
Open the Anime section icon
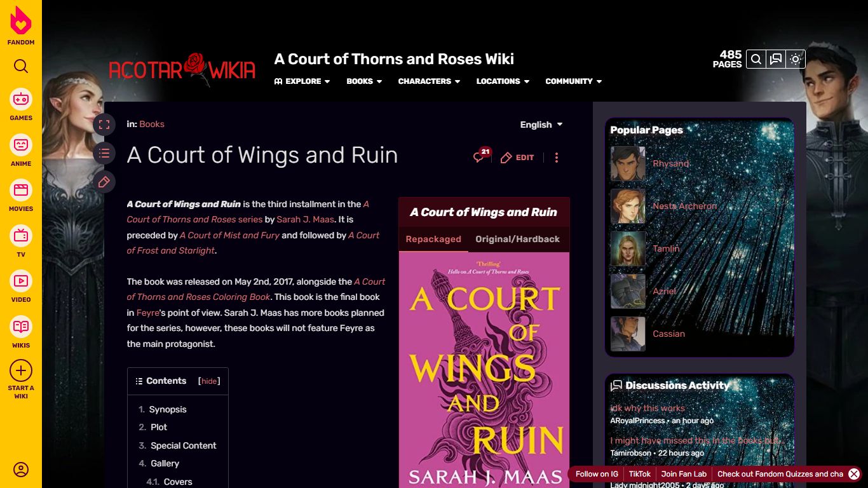click(21, 145)
